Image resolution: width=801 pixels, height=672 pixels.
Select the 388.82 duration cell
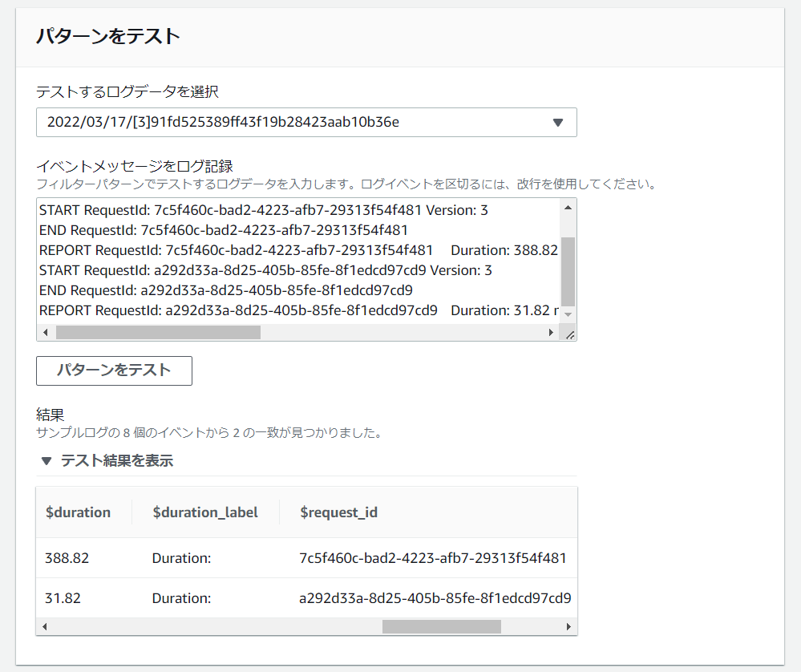[67, 558]
